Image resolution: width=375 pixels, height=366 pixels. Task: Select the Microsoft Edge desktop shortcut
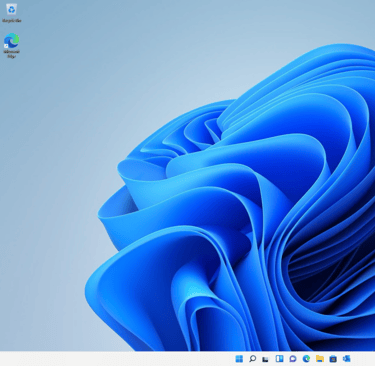11,45
